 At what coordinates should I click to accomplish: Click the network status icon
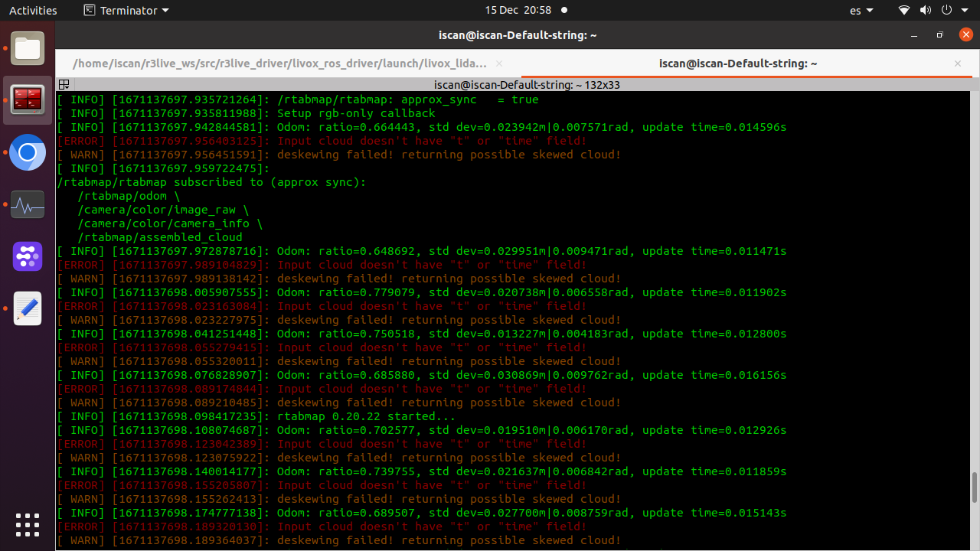[x=904, y=11]
